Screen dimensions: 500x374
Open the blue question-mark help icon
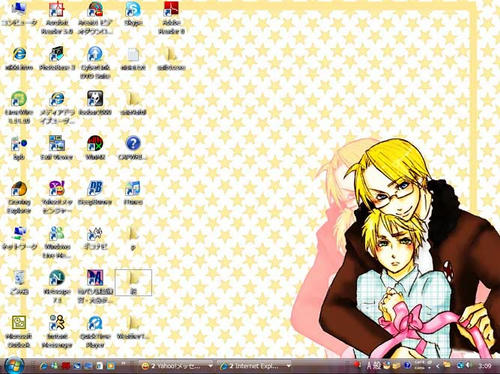click(133, 148)
